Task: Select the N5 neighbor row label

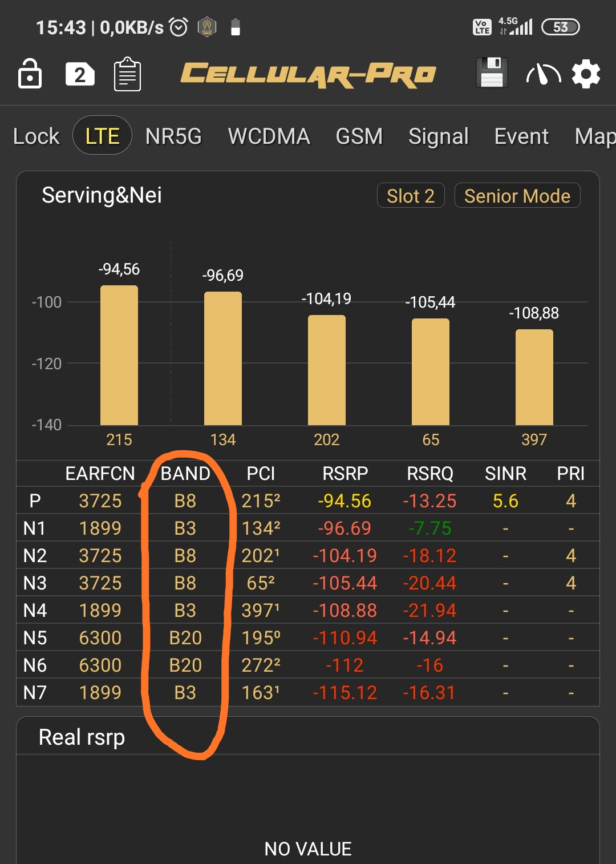Action: click(x=35, y=638)
